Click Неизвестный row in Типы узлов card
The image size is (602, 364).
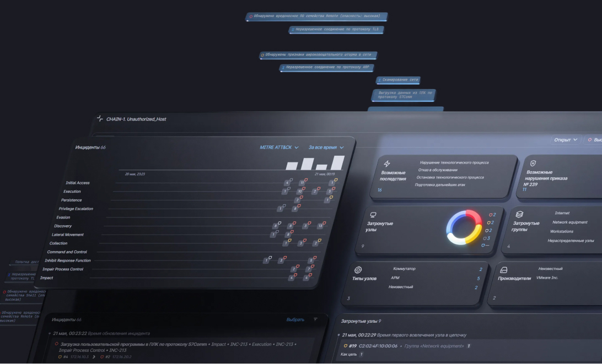pyautogui.click(x=433, y=287)
